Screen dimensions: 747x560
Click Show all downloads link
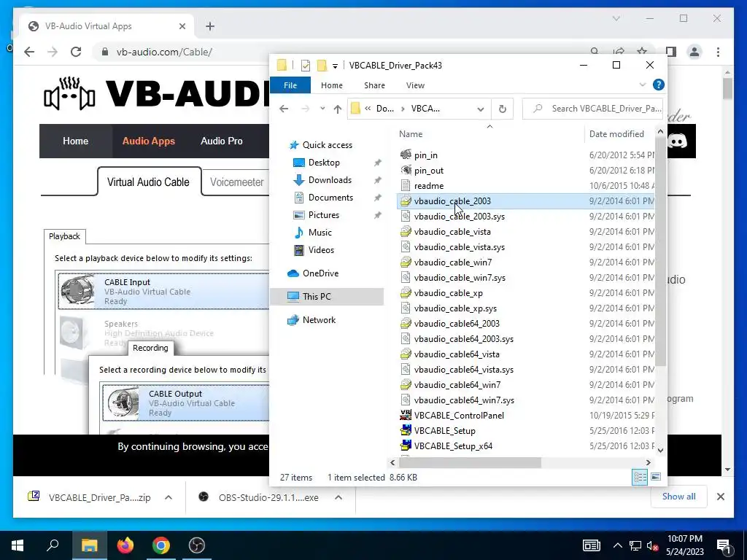click(678, 496)
